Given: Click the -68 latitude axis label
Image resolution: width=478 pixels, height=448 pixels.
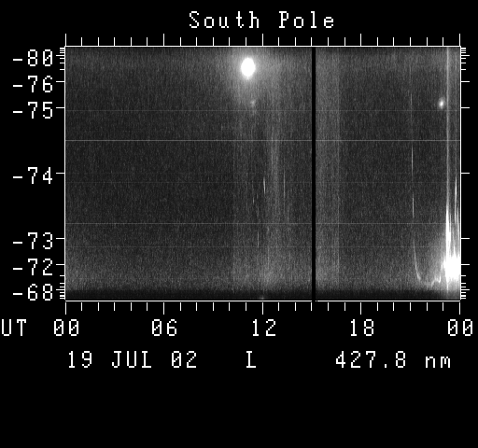Looking at the screenshot, I should pyautogui.click(x=33, y=292).
